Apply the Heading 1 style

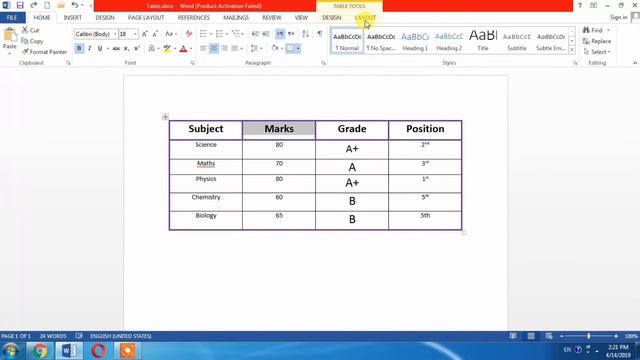pyautogui.click(x=415, y=41)
